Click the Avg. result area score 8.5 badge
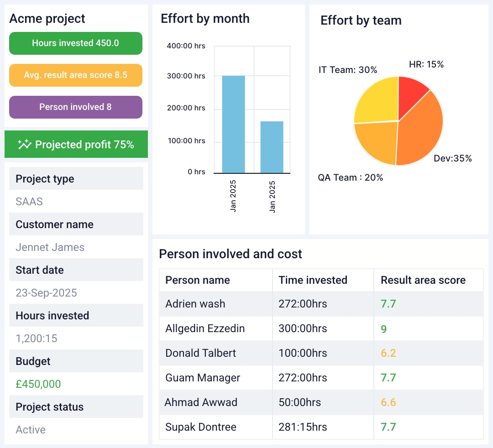 coord(76,75)
